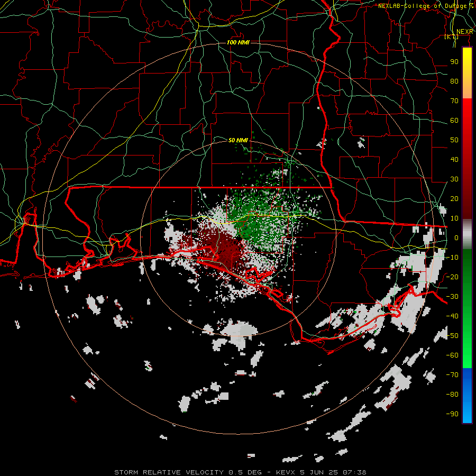Select the 50 value on the velocity scale
The height and width of the screenshot is (476, 476).
pyautogui.click(x=454, y=140)
